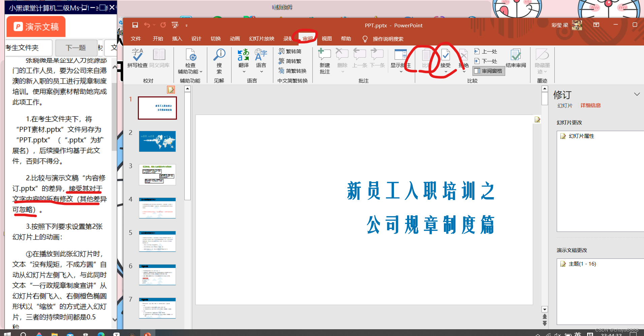Click 考生文件夹 button in exam window
Image resolution: width=644 pixels, height=336 pixels.
coord(27,48)
